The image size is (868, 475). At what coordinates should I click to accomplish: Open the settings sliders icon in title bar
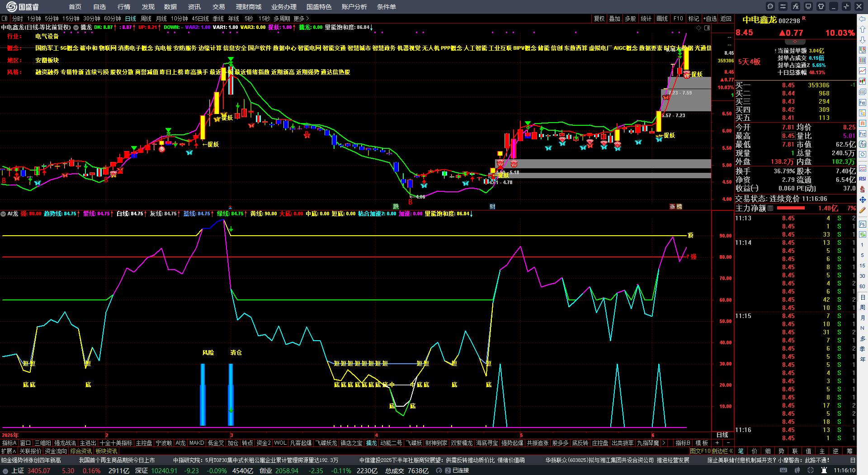click(x=783, y=6)
